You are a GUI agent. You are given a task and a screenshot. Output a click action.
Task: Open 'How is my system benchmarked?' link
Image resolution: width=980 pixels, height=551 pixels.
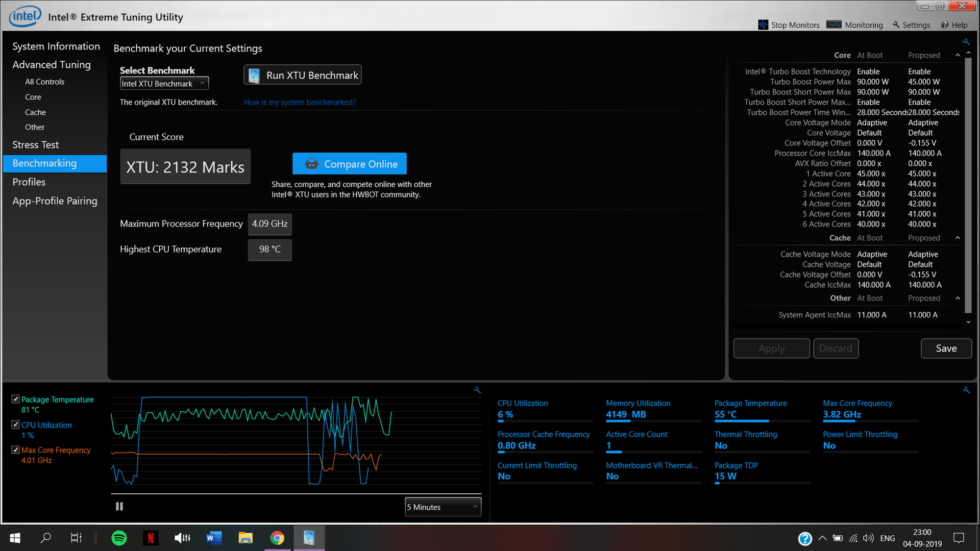tap(300, 102)
